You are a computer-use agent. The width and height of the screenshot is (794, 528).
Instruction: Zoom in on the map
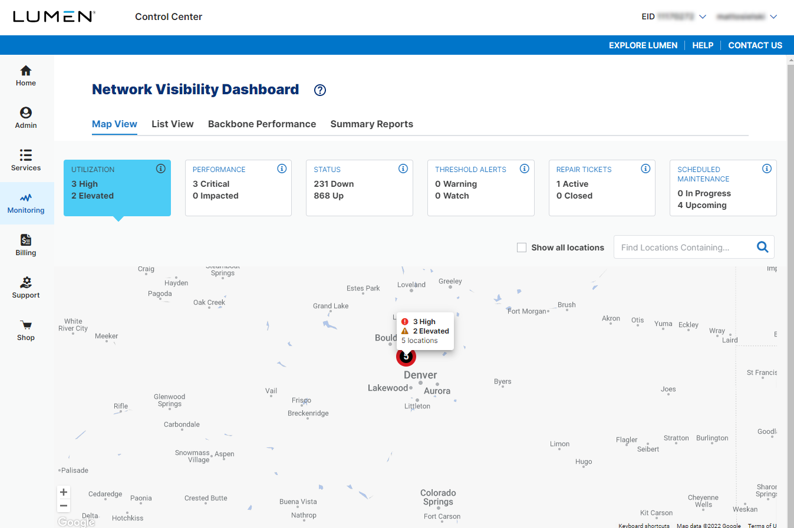(64, 492)
